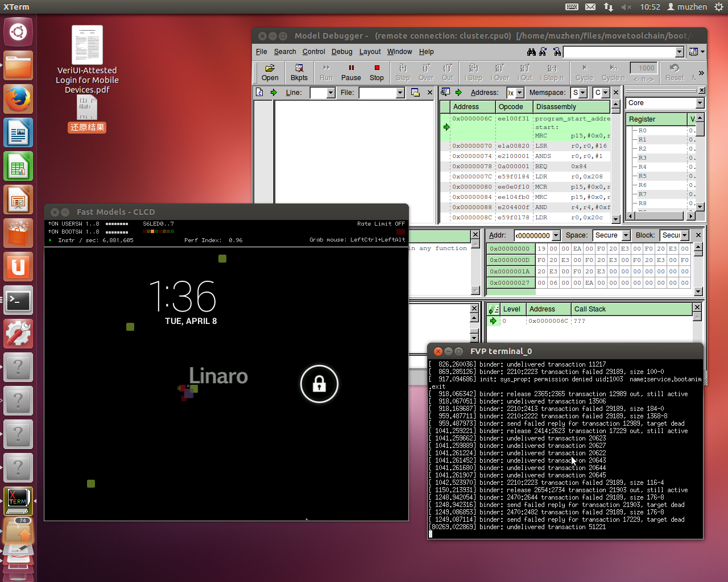Open VeriUI-Attested Login PDF on desktop

[x=87, y=45]
